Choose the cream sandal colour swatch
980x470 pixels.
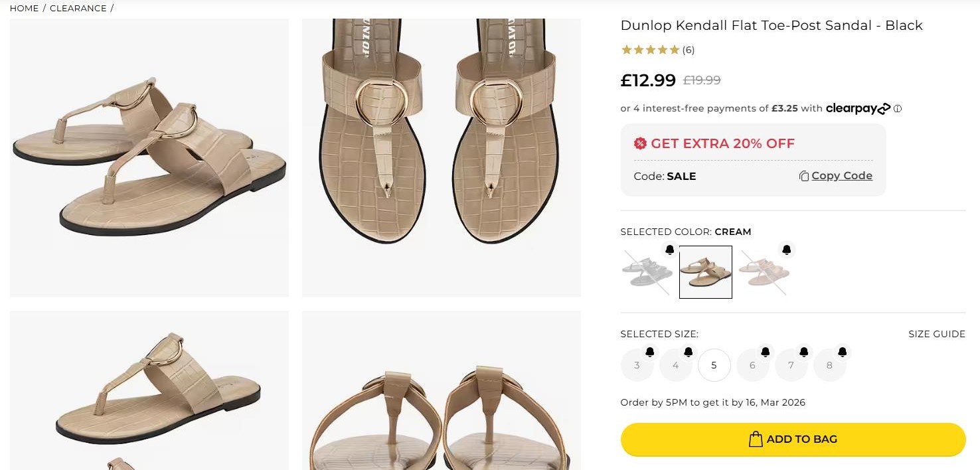tap(705, 272)
